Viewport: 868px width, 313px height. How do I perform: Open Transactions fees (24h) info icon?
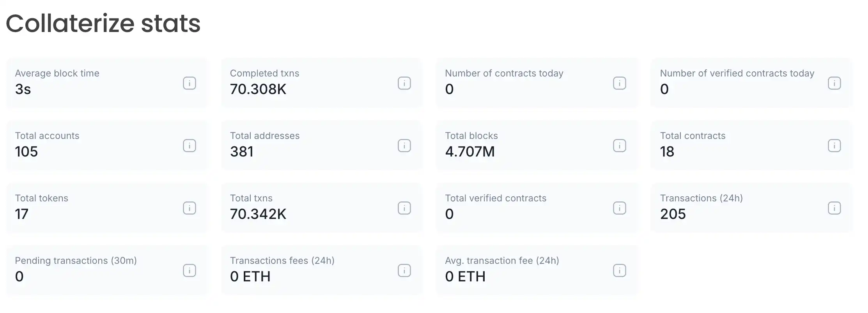[404, 270]
